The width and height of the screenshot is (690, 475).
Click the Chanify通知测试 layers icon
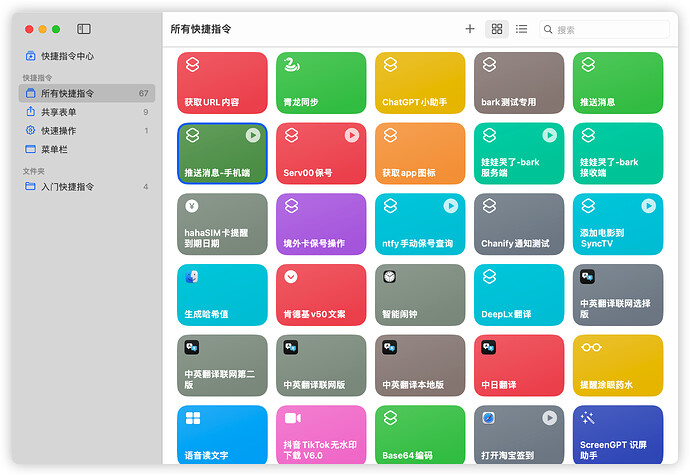click(x=489, y=206)
